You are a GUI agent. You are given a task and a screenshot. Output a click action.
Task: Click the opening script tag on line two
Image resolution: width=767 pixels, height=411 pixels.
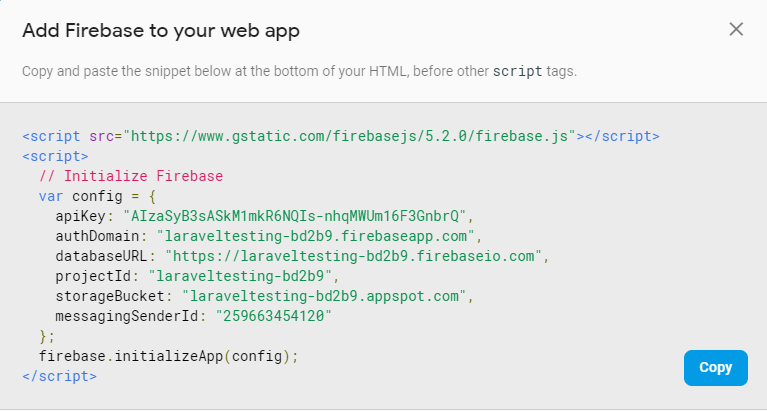(x=55, y=156)
